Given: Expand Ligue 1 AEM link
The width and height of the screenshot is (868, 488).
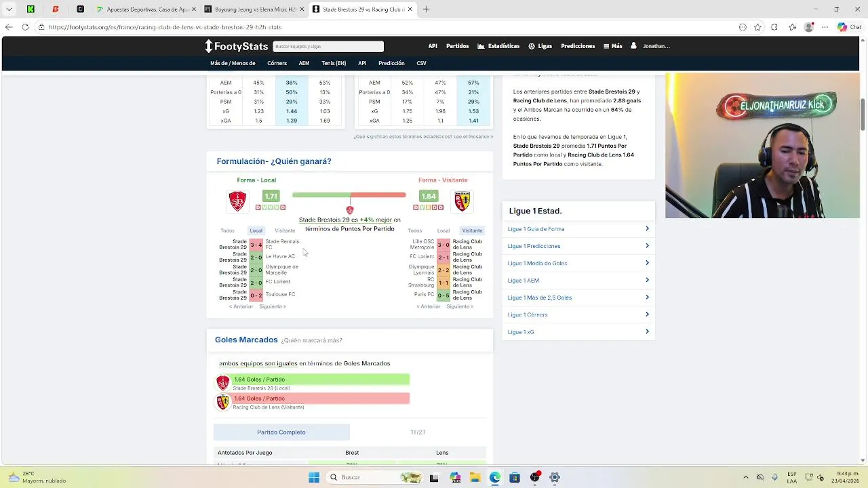Looking at the screenshot, I should click(578, 280).
